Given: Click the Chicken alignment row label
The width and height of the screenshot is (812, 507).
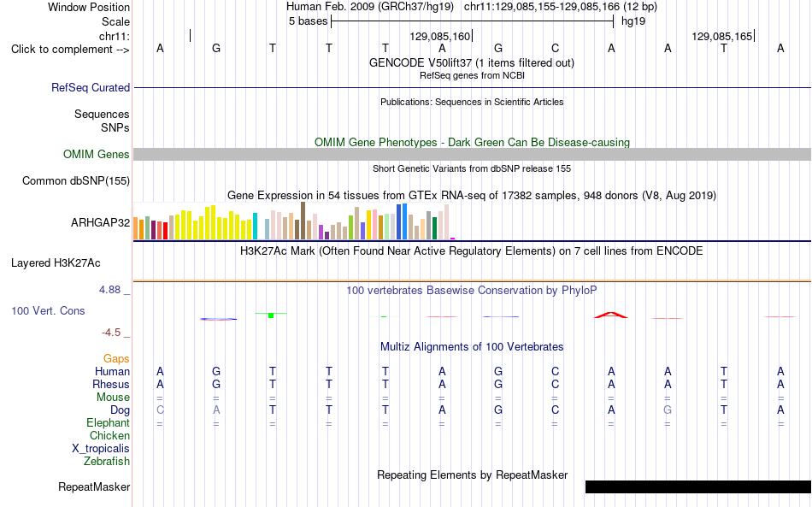Looking at the screenshot, I should (x=109, y=435).
